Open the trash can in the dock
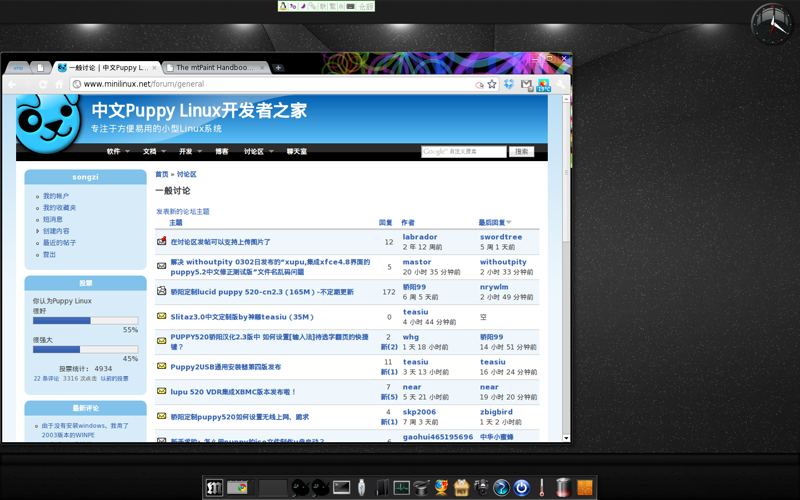The width and height of the screenshot is (800, 500). 563,487
